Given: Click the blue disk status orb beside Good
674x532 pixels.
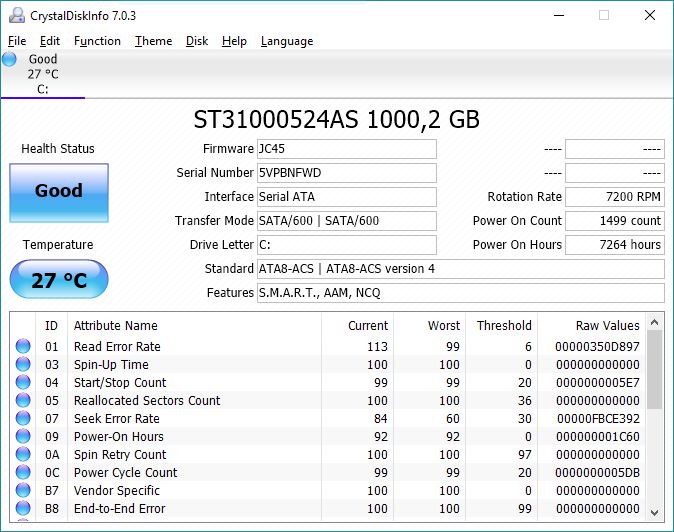Looking at the screenshot, I should pyautogui.click(x=9, y=59).
